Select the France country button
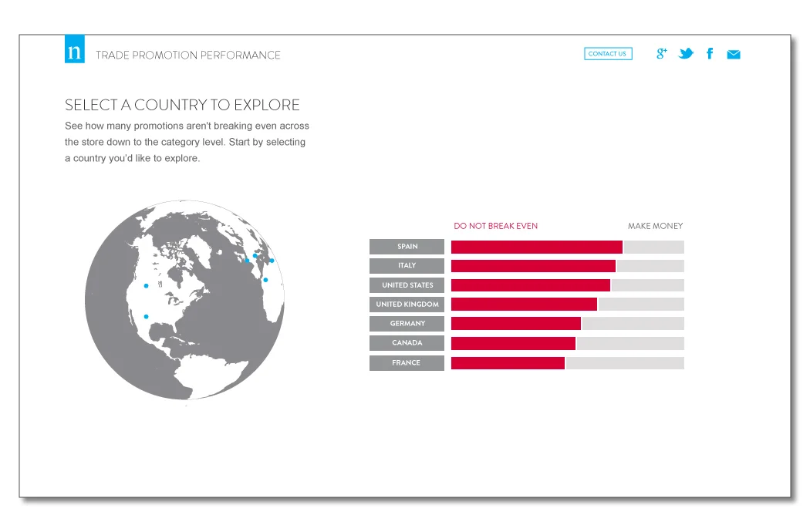 point(407,362)
